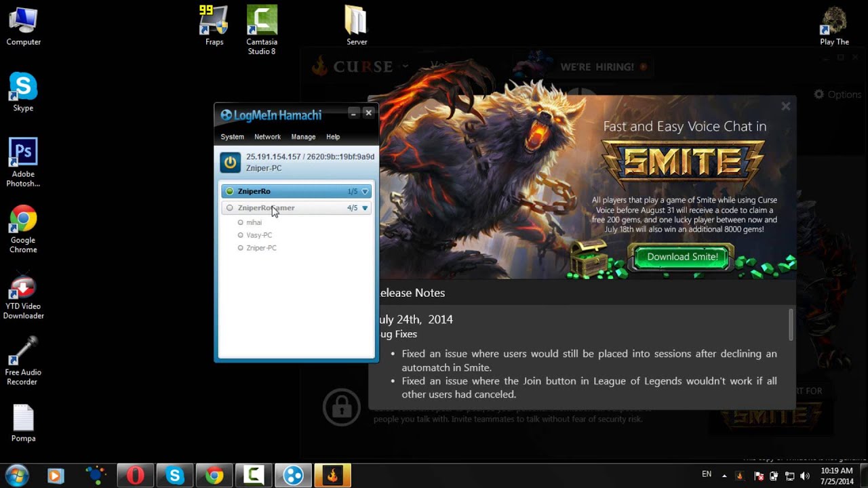Image resolution: width=868 pixels, height=488 pixels.
Task: Toggle ZniperRoGamer network grey status dot
Action: tap(230, 208)
